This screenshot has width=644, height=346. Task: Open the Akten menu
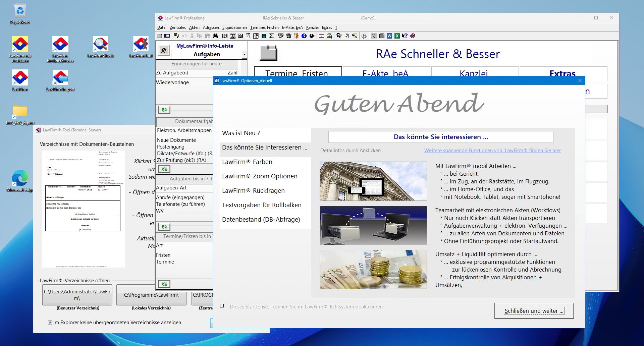click(x=194, y=27)
